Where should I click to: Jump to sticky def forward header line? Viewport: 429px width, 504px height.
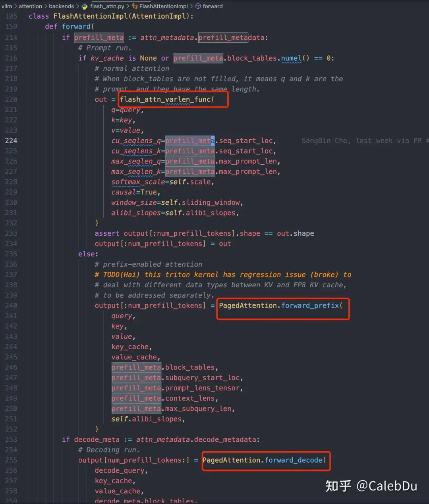70,27
